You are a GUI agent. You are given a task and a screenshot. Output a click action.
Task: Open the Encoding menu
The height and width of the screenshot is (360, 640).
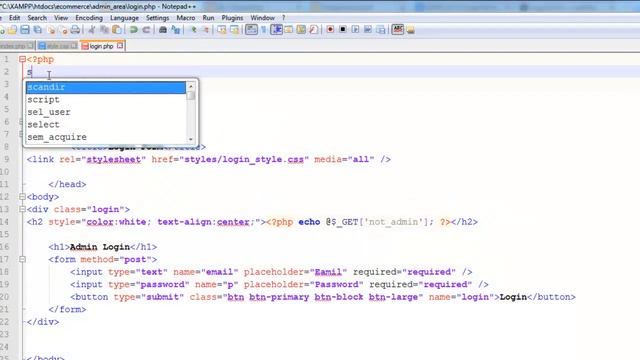tap(89, 18)
